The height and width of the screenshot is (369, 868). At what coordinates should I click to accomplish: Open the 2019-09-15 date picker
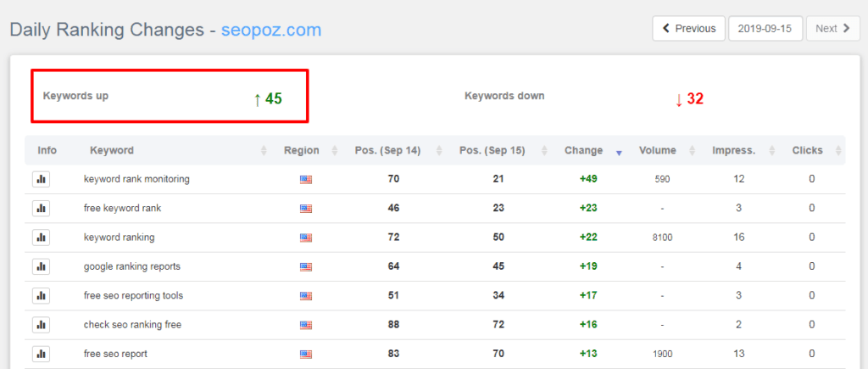(x=765, y=28)
